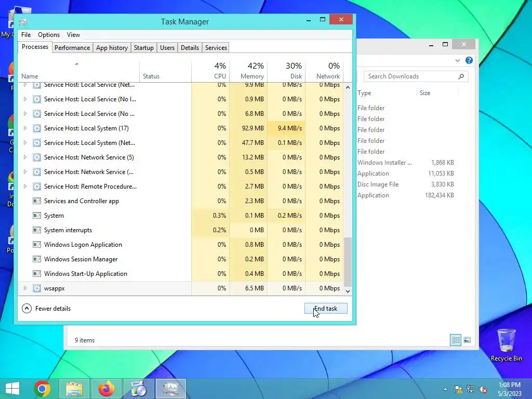532x399 pixels.
Task: Open the Recycle Bin on the desktop
Action: 506,345
